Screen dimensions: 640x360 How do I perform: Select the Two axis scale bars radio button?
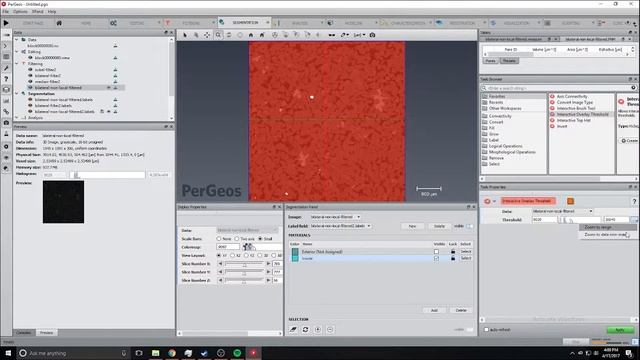click(x=237, y=239)
